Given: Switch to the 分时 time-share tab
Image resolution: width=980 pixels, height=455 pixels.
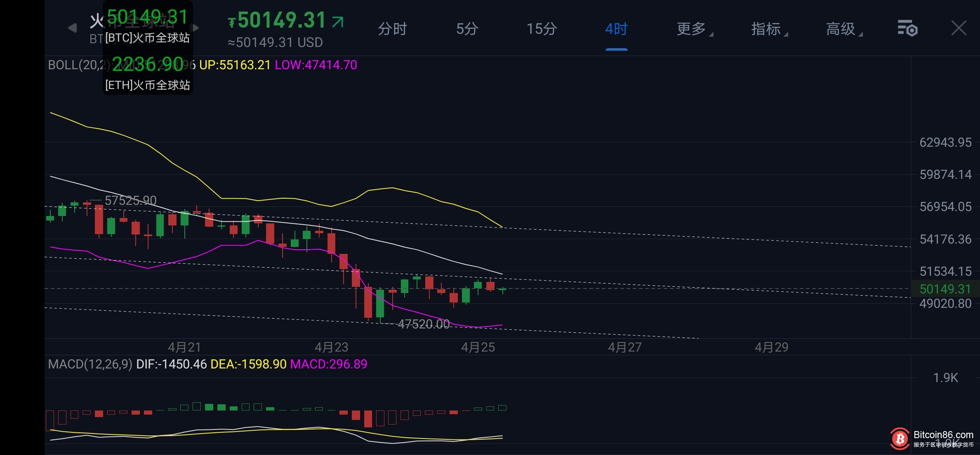Looking at the screenshot, I should 392,29.
